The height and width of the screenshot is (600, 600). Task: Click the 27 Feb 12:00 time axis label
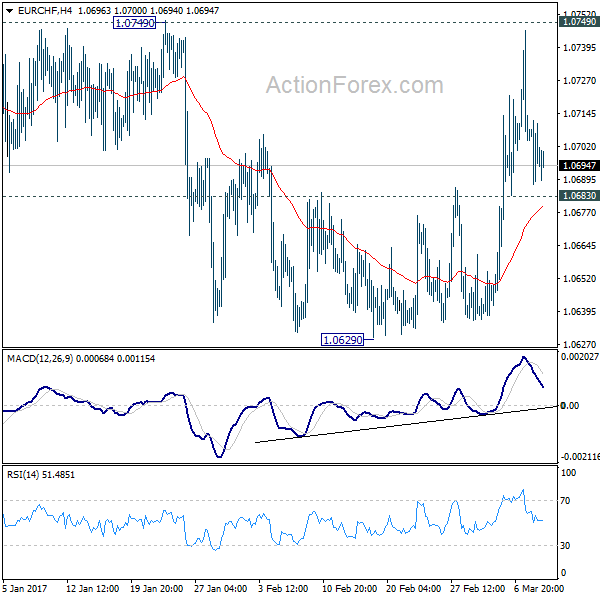pos(478,589)
